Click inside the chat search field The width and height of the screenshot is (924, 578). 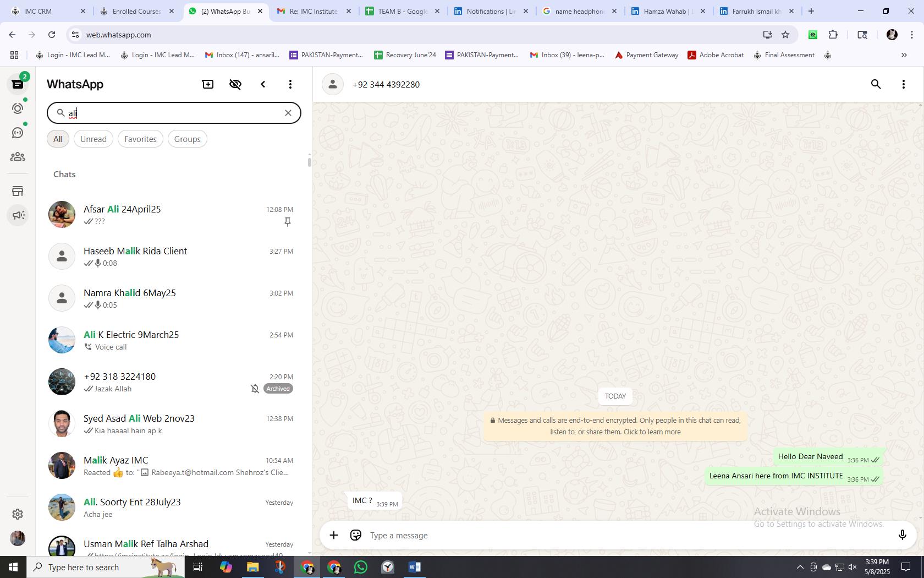[x=174, y=113]
